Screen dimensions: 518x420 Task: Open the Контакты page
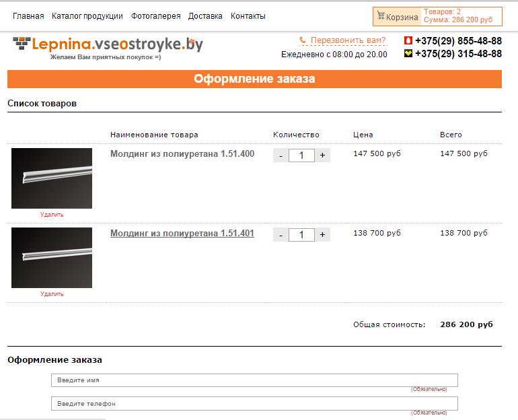(248, 16)
